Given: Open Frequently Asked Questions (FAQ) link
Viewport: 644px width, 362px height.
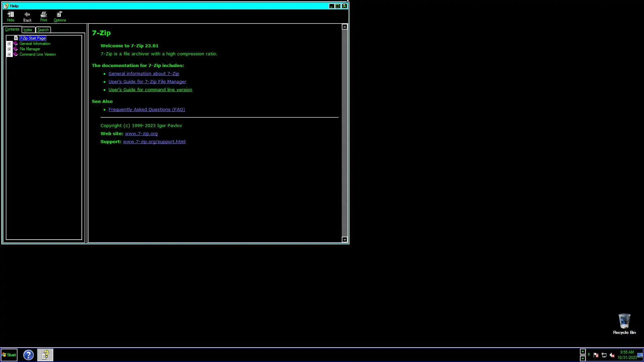Looking at the screenshot, I should point(147,109).
